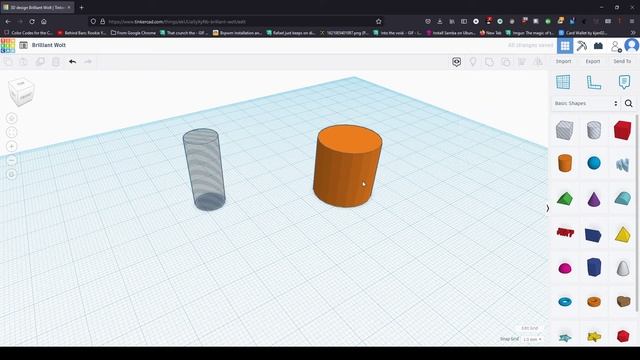Pick the red Box shape
Screen dimensions: 640x360
622,130
